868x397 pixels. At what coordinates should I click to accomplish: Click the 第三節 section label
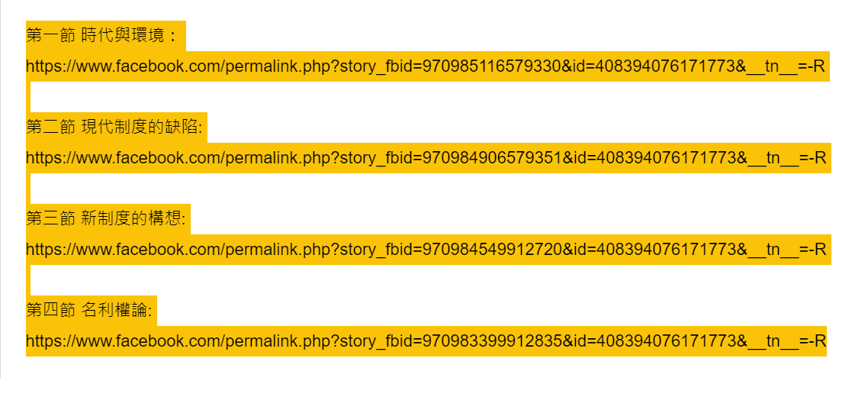pyautogui.click(x=50, y=219)
